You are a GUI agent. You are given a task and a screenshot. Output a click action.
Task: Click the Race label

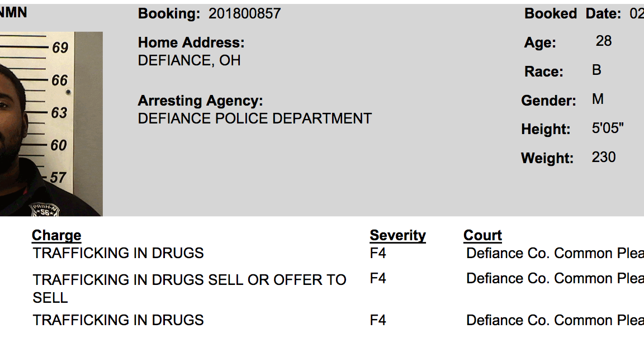tap(543, 72)
